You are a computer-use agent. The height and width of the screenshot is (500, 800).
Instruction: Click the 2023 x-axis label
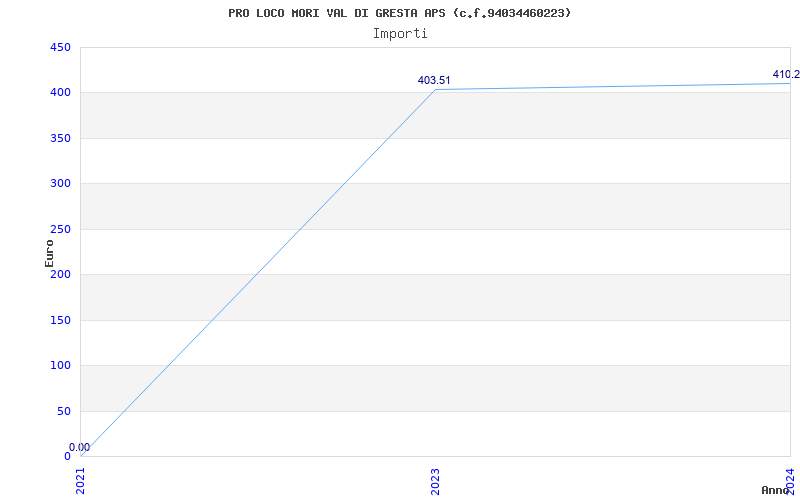[435, 481]
